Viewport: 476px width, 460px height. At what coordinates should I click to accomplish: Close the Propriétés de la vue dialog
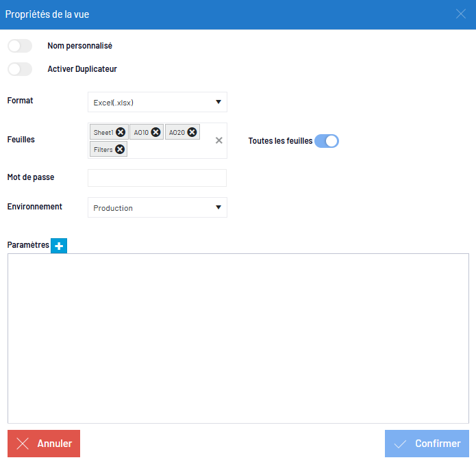[461, 14]
